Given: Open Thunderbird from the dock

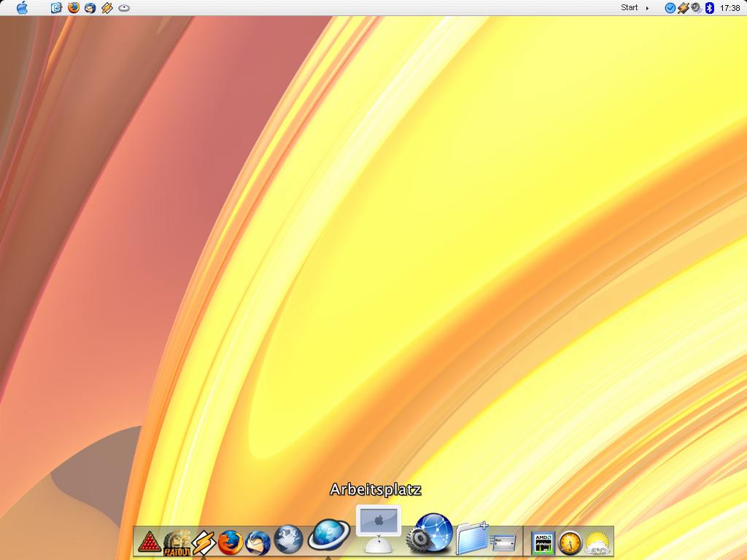Looking at the screenshot, I should (x=258, y=542).
